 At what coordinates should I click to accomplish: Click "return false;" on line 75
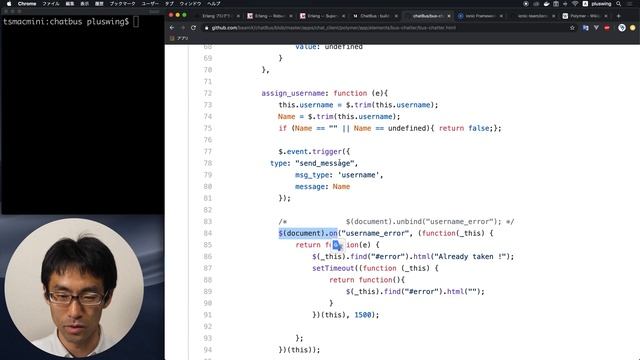point(466,128)
